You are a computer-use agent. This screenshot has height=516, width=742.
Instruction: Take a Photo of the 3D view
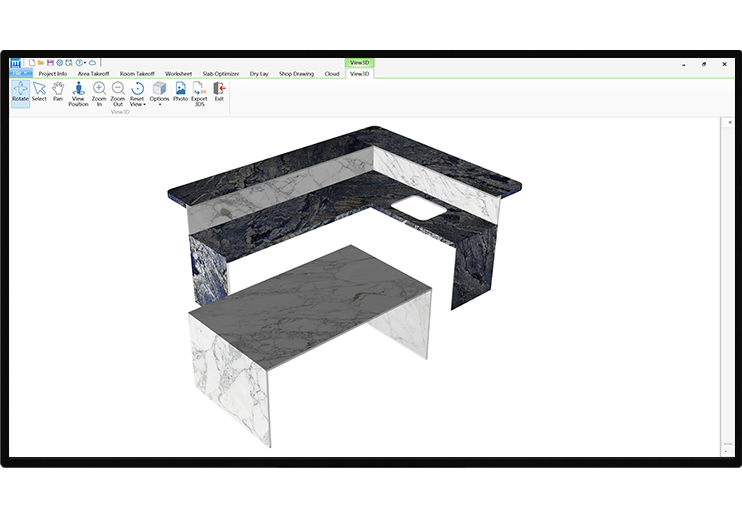click(x=180, y=92)
